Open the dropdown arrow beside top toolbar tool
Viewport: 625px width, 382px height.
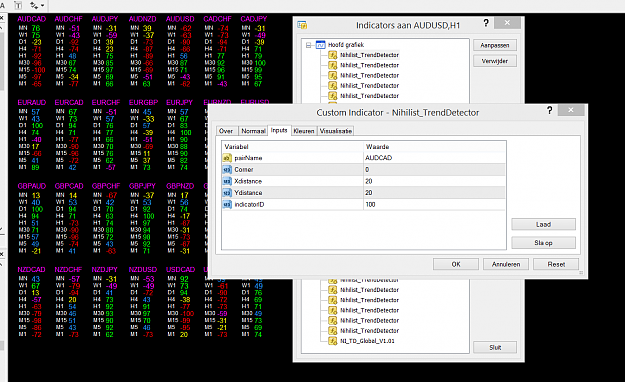[42, 6]
